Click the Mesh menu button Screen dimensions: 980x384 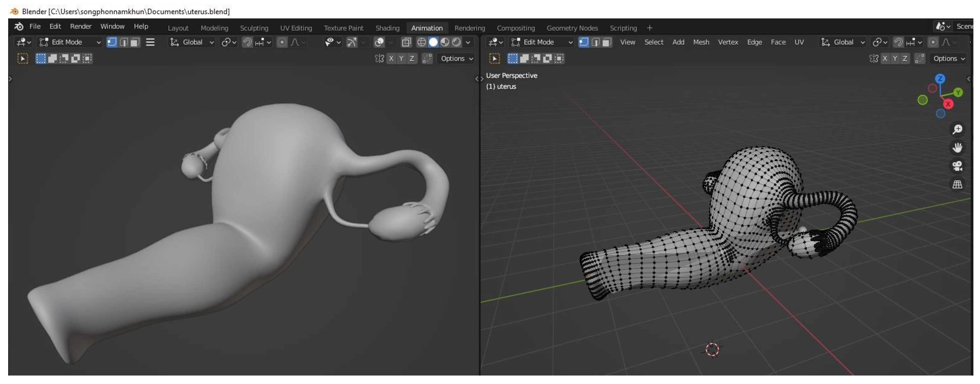[700, 42]
